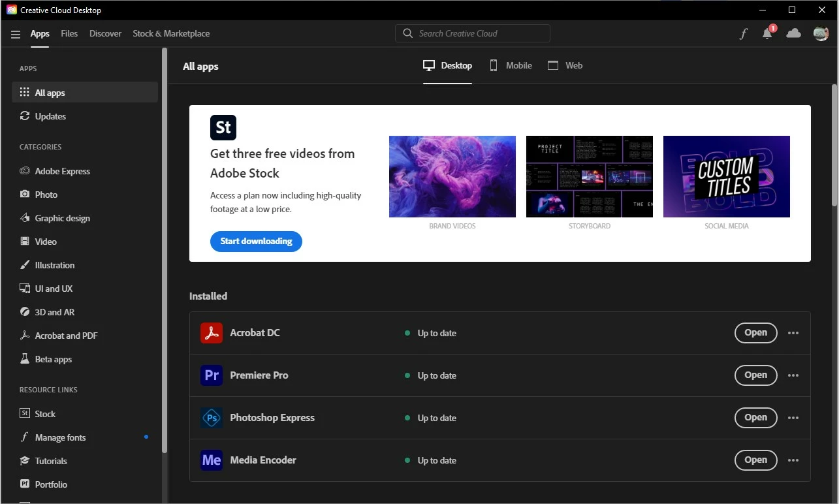Select Video category
Image resolution: width=839 pixels, height=504 pixels.
[x=85, y=242]
